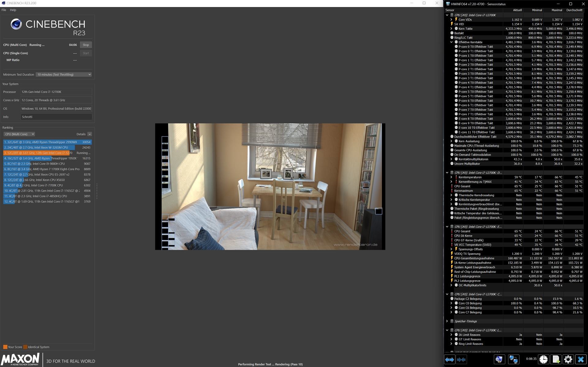Screen dimensions: 588x367
Task: Click the Gesamte CPU-Auslastung row
Action: [514, 150]
